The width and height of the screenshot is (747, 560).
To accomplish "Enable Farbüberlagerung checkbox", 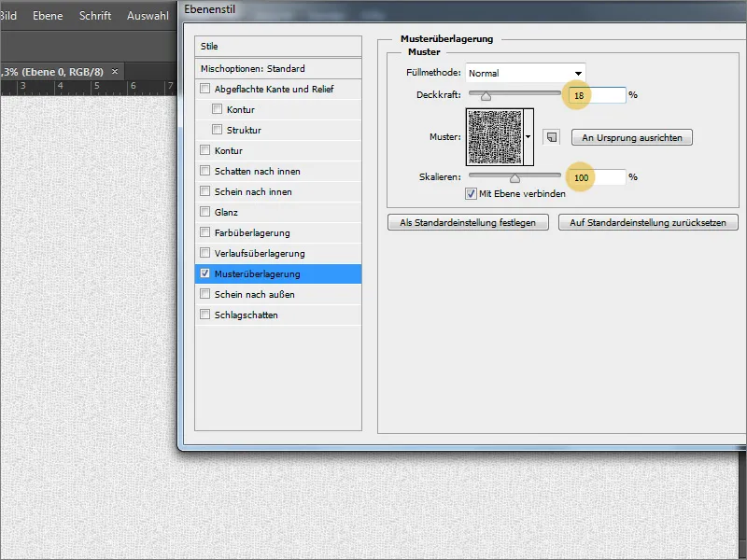I will [204, 231].
